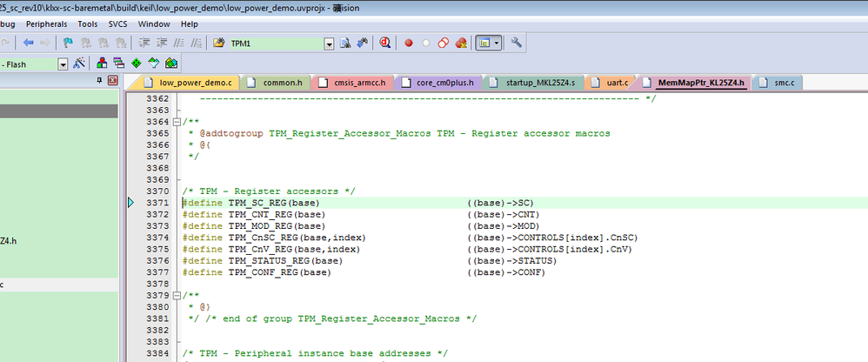
Task: Navigate backwards with the blue left arrow
Action: (28, 43)
